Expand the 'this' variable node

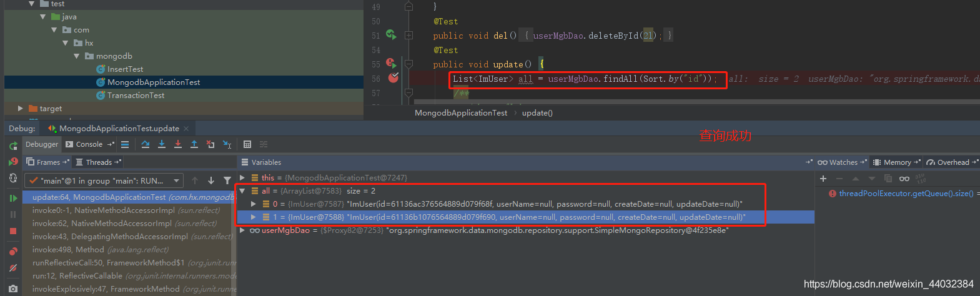tap(242, 178)
